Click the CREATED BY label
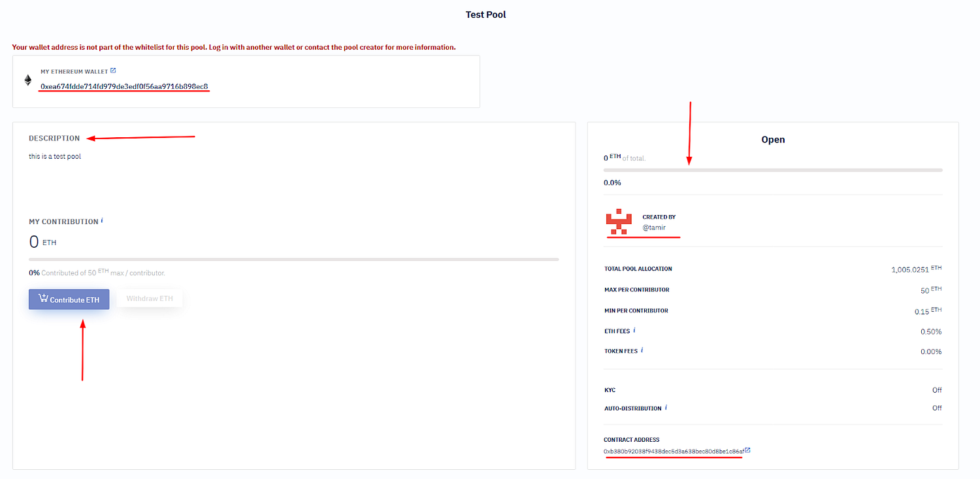 pyautogui.click(x=659, y=217)
